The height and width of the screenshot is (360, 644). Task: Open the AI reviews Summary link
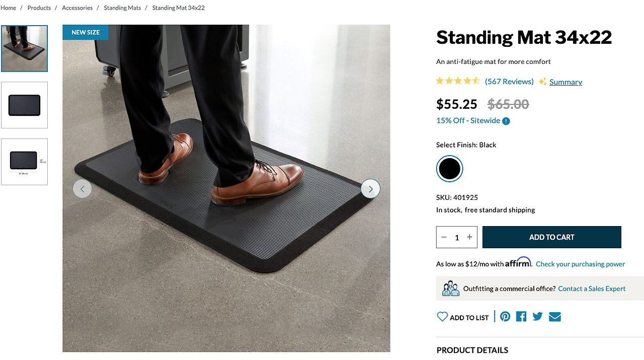(566, 82)
